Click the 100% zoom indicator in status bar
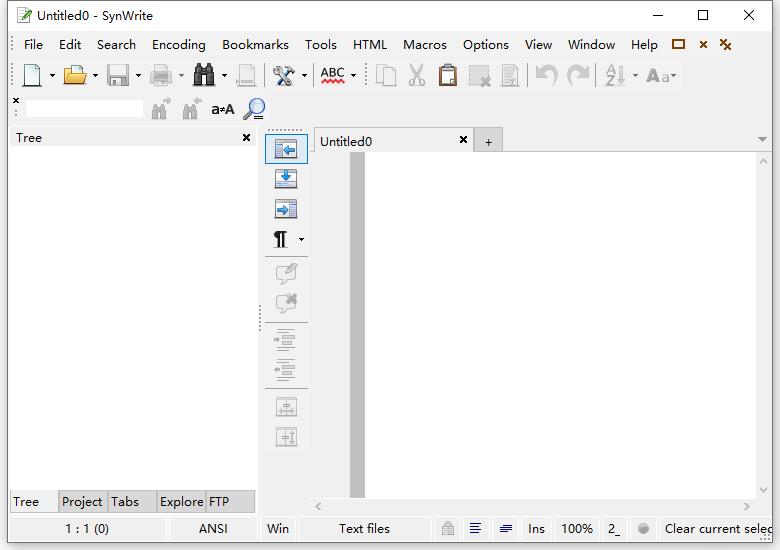 coord(576,529)
